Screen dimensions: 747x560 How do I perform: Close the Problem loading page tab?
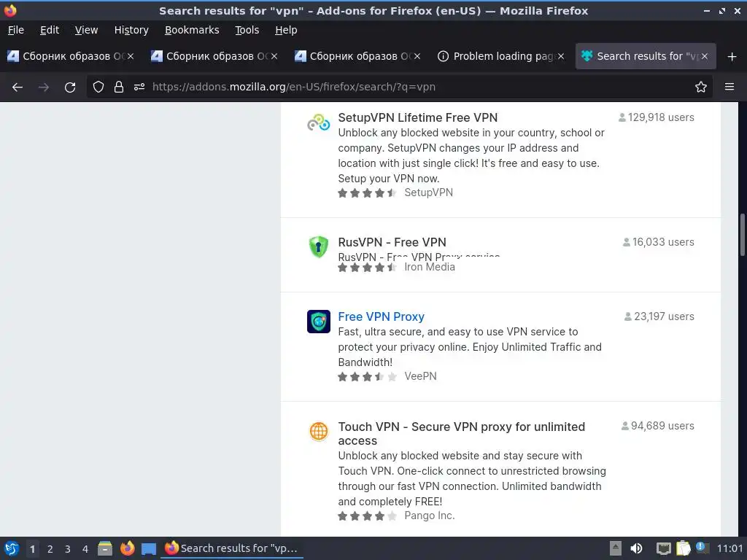tap(561, 56)
